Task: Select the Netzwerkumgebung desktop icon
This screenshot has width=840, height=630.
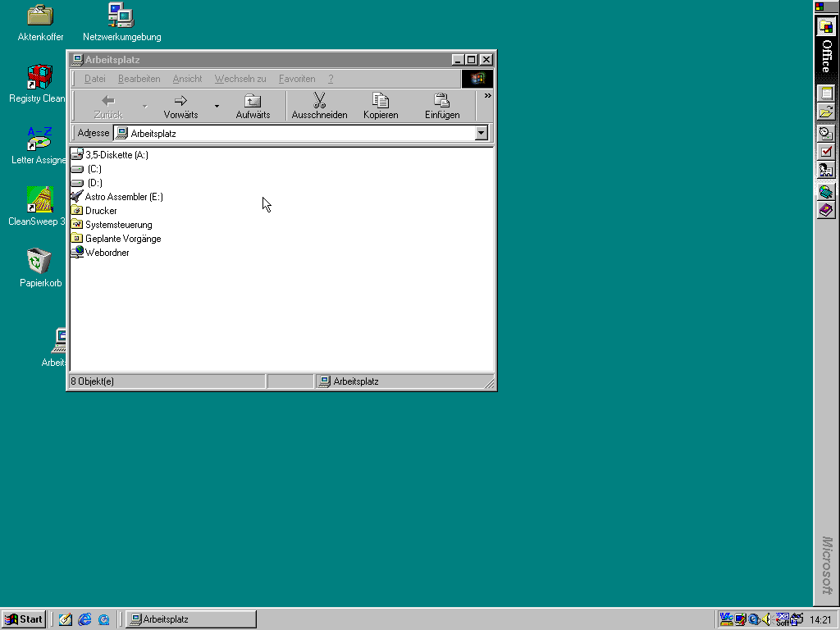Action: pyautogui.click(x=121, y=15)
